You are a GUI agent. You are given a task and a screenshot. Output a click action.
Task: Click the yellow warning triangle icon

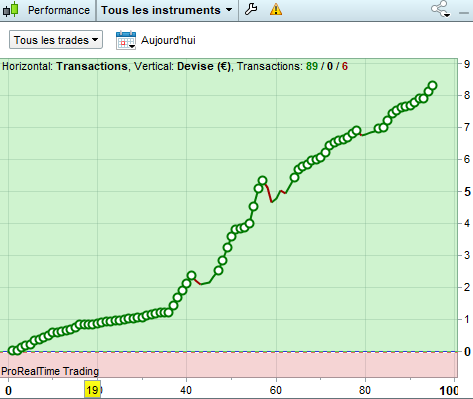[x=276, y=9]
